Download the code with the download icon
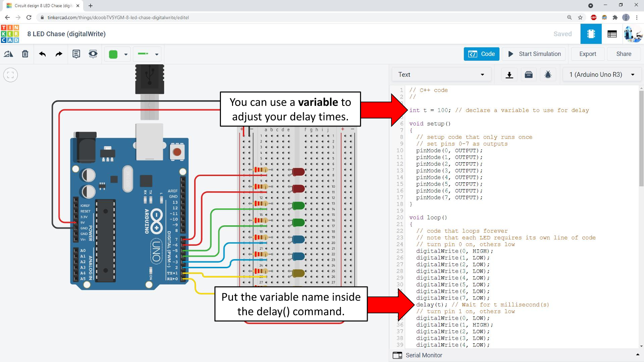The image size is (644, 362). click(509, 75)
